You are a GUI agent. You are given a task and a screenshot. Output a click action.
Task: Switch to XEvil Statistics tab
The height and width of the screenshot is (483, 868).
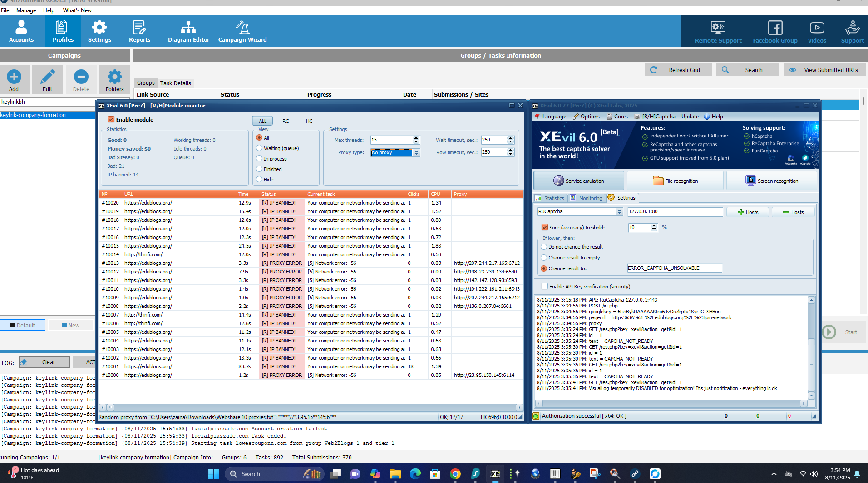(550, 198)
